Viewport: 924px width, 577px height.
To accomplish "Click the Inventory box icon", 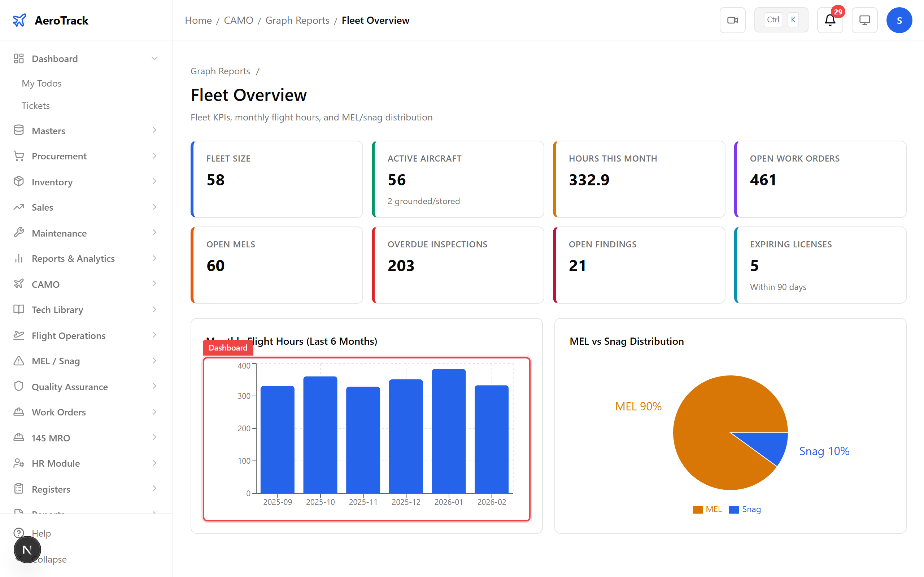I will [19, 182].
